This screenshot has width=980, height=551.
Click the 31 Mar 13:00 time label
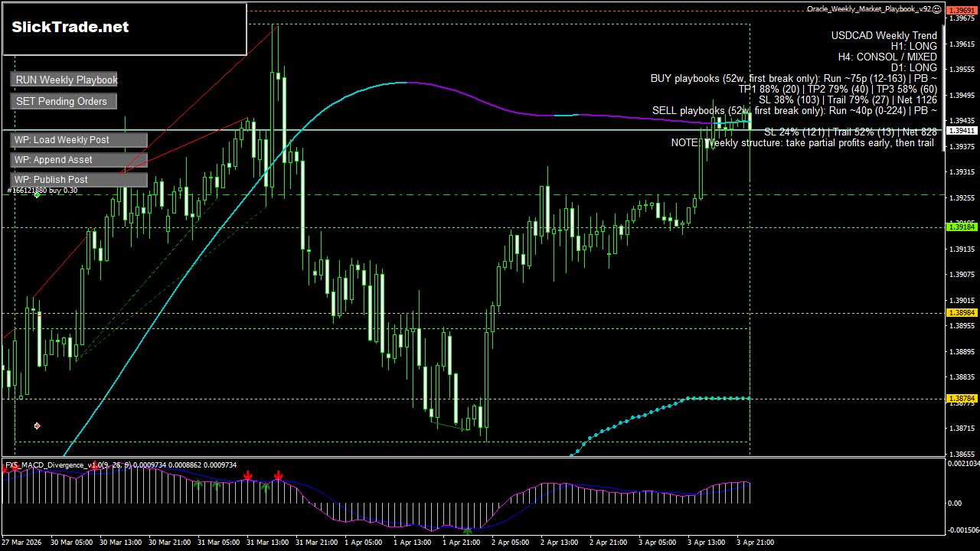click(268, 543)
